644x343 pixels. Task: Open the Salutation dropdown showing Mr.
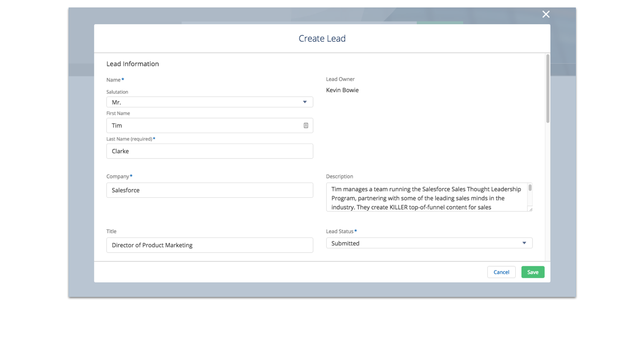(x=209, y=102)
